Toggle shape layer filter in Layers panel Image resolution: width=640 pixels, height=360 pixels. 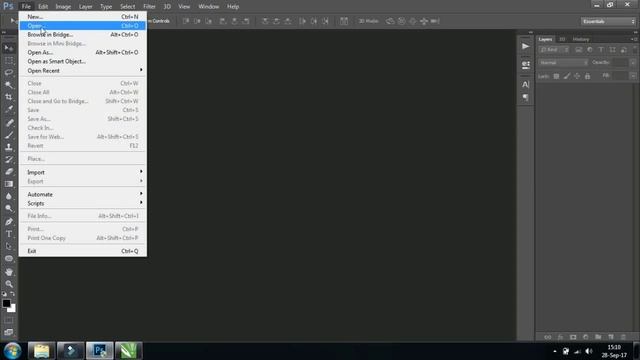pyautogui.click(x=612, y=50)
